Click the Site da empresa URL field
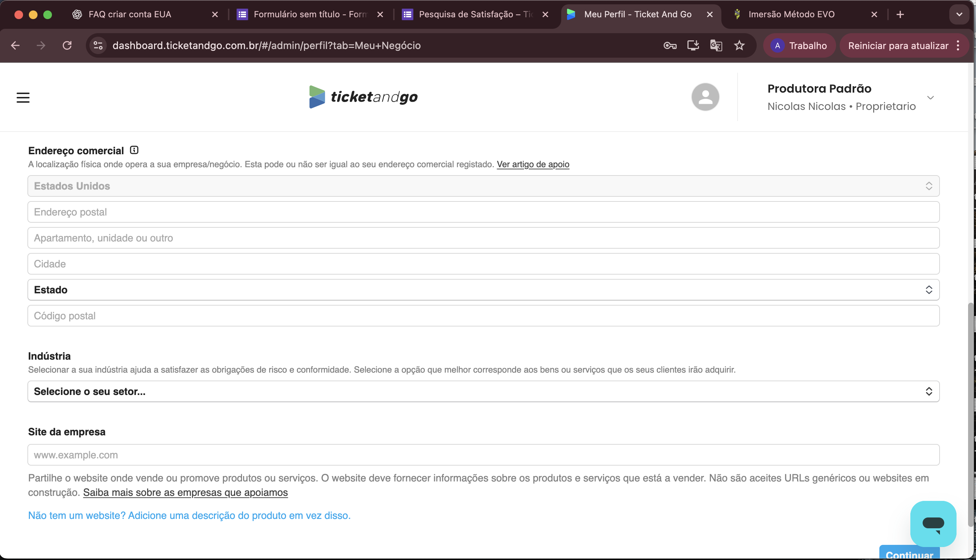The image size is (976, 560). [x=483, y=455]
